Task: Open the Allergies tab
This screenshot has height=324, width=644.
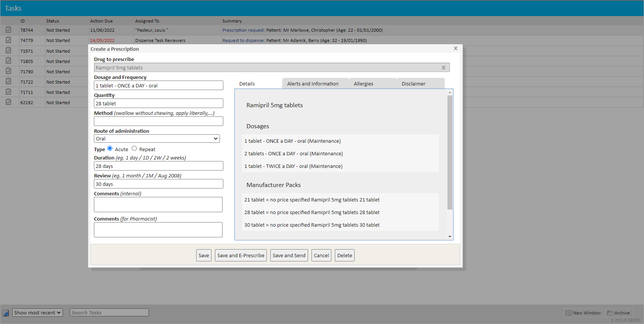Action: 363,84
